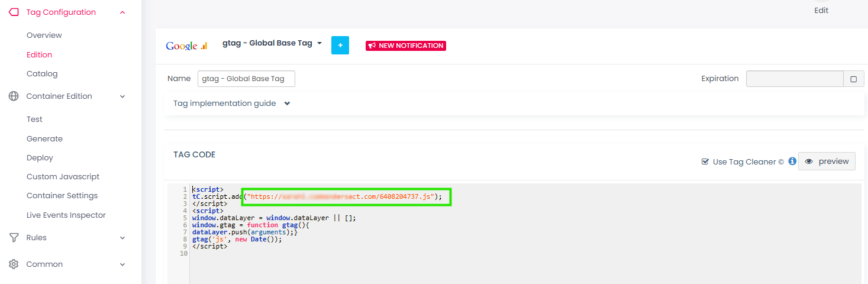Go to the Catalog page
Image resolution: width=868 pixels, height=284 pixels.
(42, 74)
